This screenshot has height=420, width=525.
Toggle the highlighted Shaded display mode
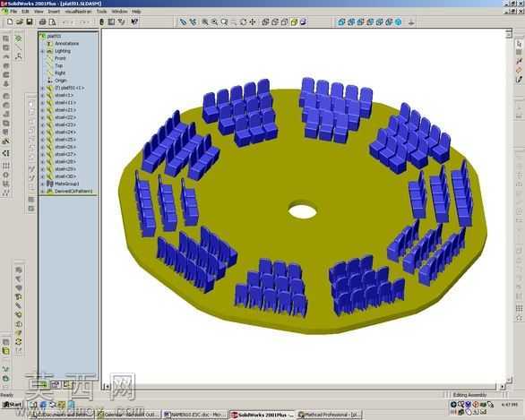pyautogui.click(x=294, y=22)
